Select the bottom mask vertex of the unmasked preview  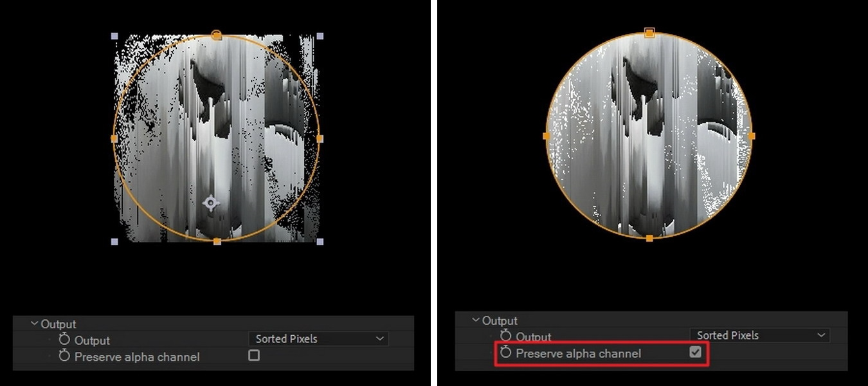coord(217,241)
